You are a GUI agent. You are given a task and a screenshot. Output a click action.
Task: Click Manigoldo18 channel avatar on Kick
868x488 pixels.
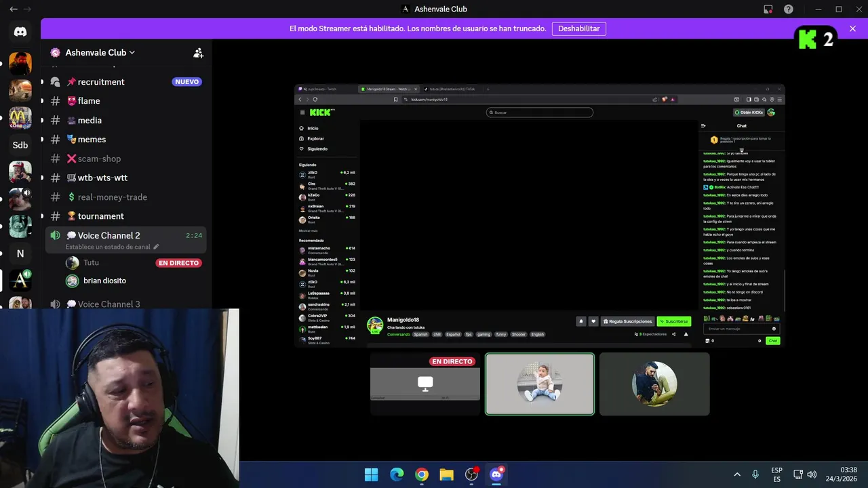(x=374, y=325)
